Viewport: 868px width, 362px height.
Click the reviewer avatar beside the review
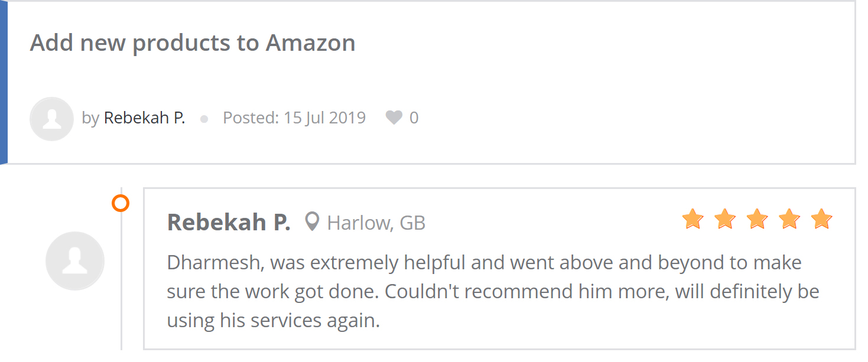pyautogui.click(x=75, y=261)
